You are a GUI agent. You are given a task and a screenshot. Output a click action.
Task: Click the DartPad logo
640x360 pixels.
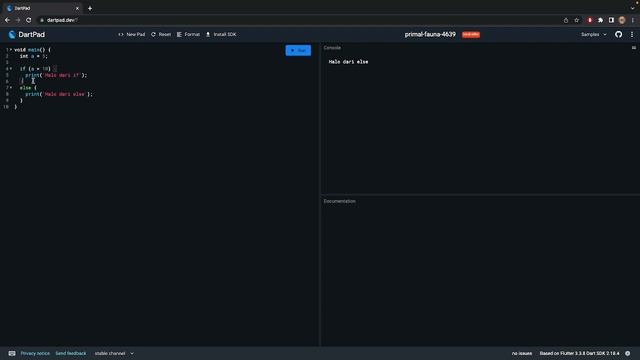tap(27, 35)
